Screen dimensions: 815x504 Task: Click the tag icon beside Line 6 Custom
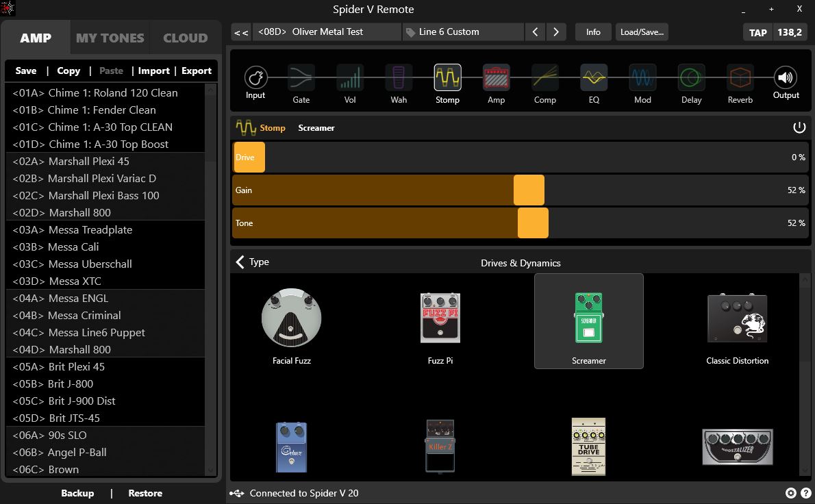[410, 32]
